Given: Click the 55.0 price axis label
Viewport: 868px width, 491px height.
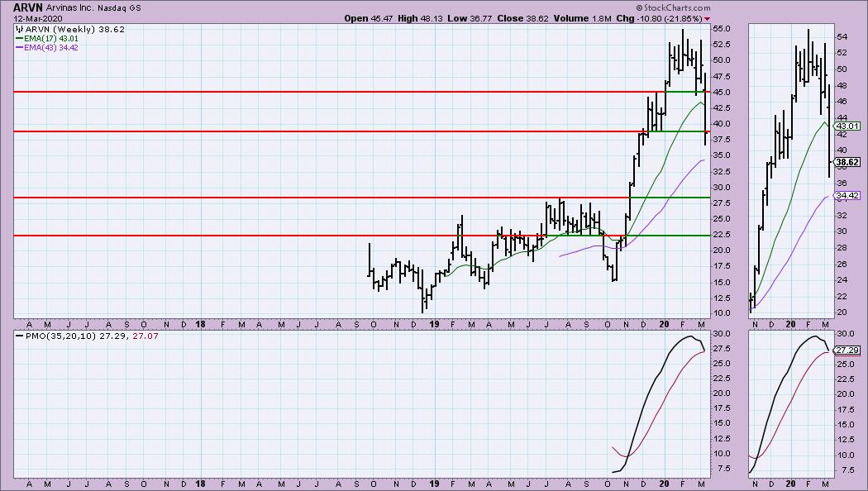Looking at the screenshot, I should point(722,28).
